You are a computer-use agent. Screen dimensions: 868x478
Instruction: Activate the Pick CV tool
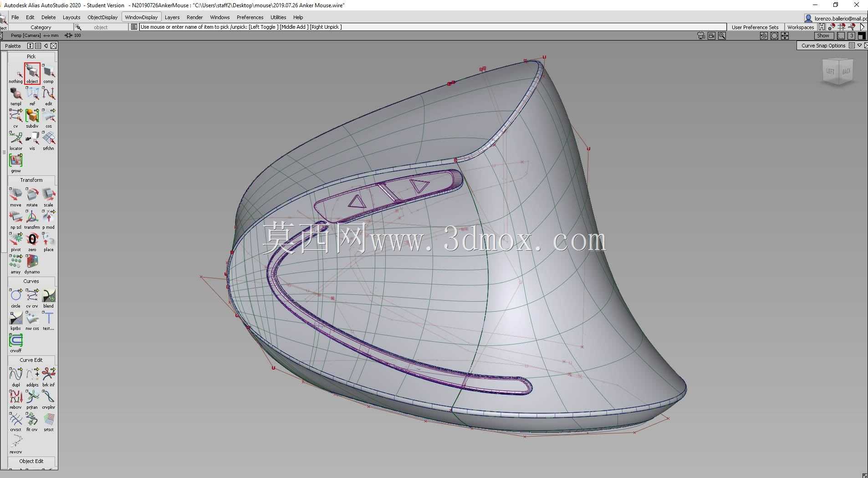coord(15,118)
